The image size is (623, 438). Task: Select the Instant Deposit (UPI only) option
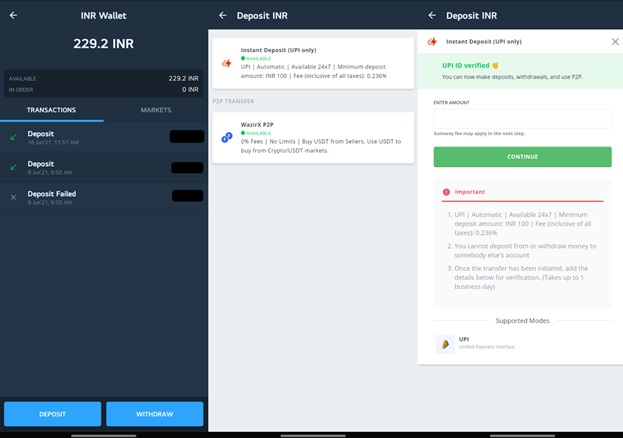click(313, 63)
